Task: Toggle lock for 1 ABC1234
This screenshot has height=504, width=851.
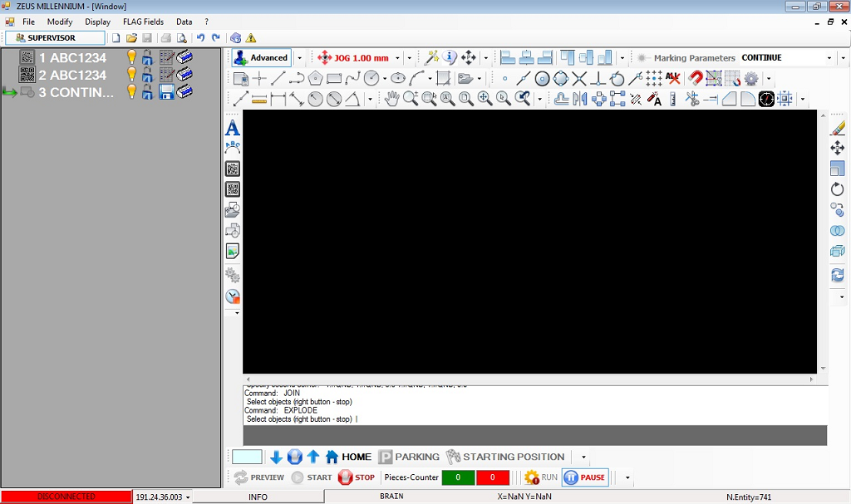Action: (x=147, y=57)
